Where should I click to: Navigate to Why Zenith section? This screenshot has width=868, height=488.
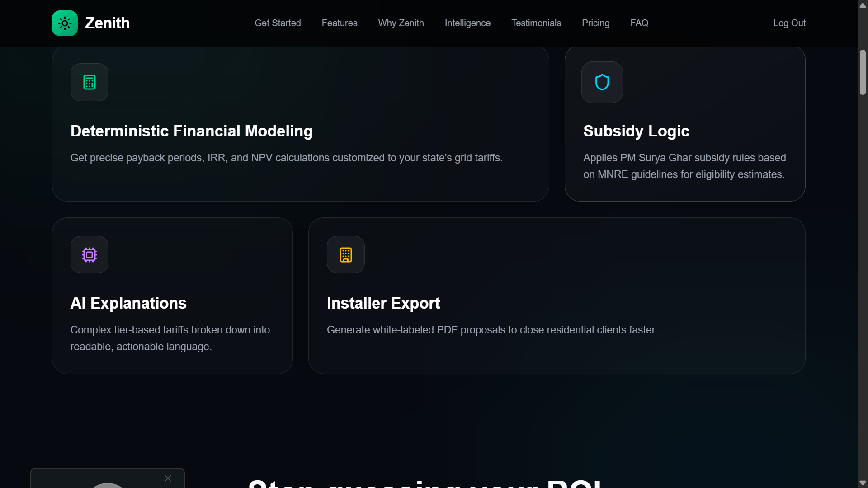[x=401, y=23]
